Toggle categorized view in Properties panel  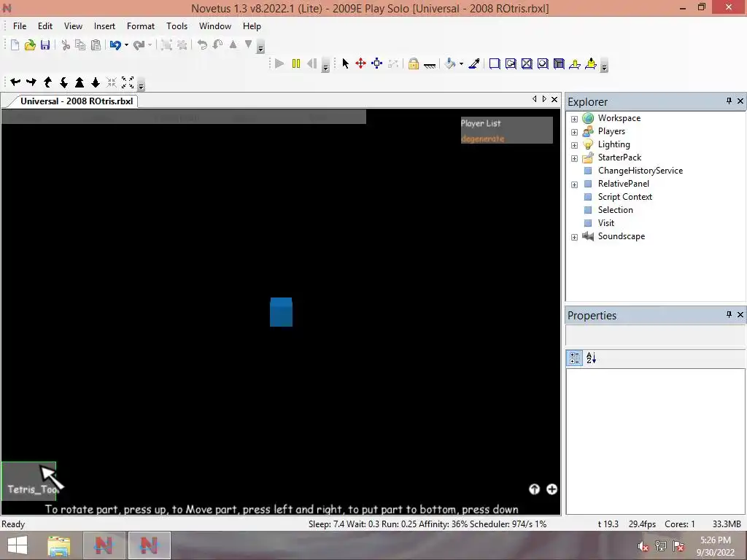[x=575, y=358]
